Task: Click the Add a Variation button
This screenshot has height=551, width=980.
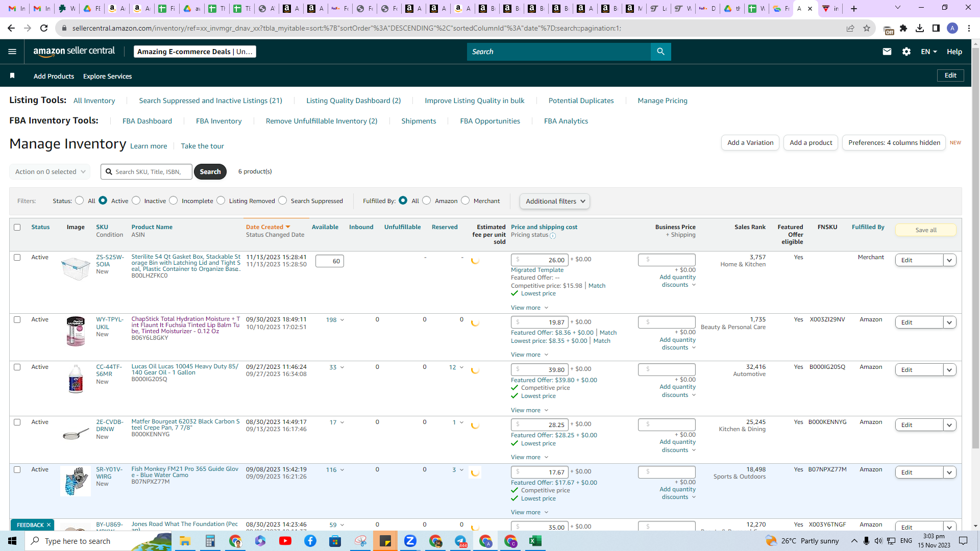Action: coord(750,143)
